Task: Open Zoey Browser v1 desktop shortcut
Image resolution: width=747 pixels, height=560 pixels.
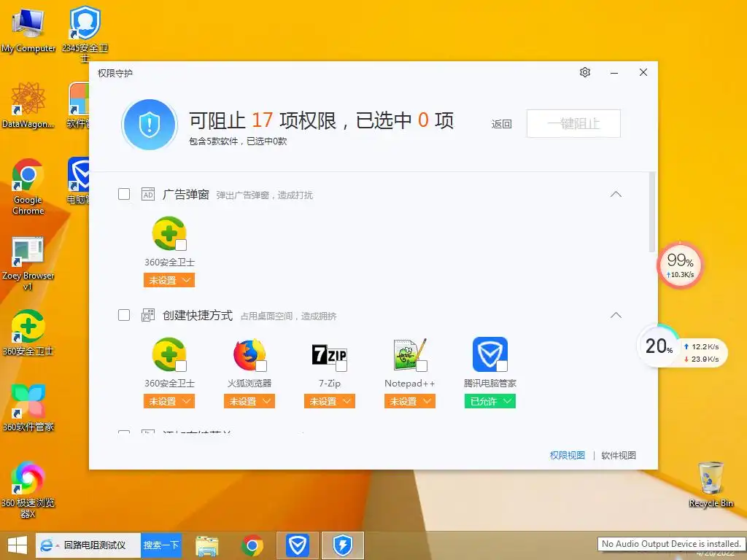Action: pos(28,262)
